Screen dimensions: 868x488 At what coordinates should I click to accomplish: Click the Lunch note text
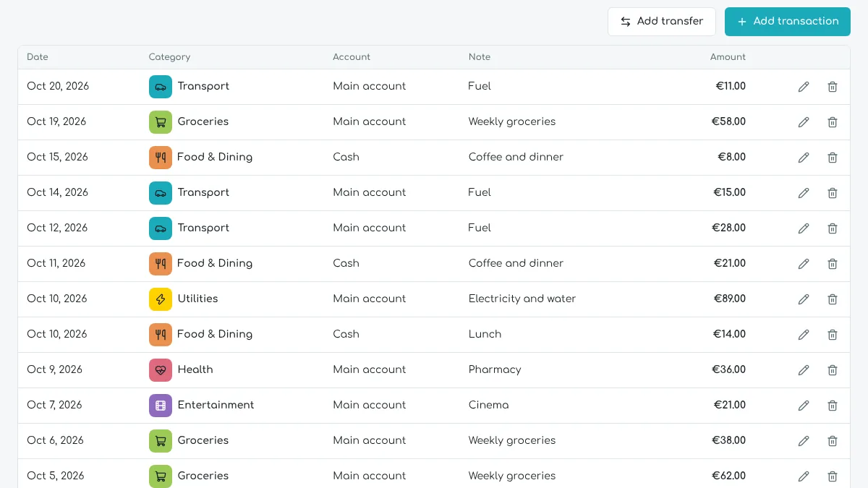(x=485, y=334)
